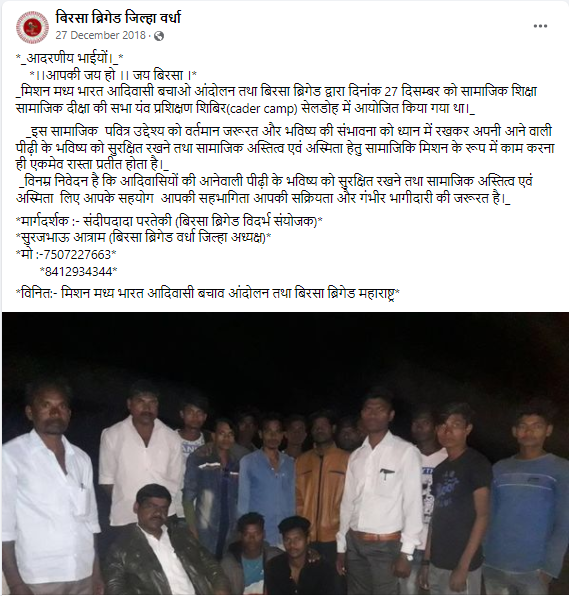Open the group photo at night
The width and height of the screenshot is (569, 596).
pyautogui.click(x=285, y=453)
